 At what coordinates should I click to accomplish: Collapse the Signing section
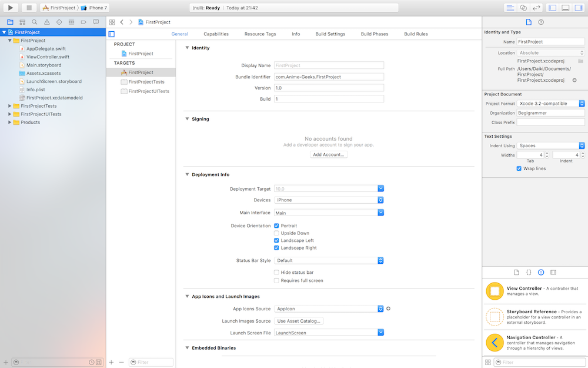coord(187,119)
